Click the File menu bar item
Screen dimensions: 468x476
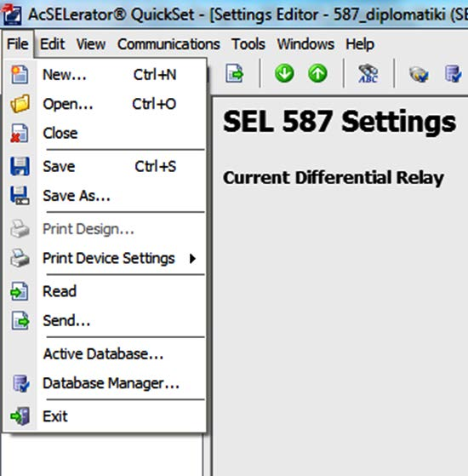pos(18,44)
